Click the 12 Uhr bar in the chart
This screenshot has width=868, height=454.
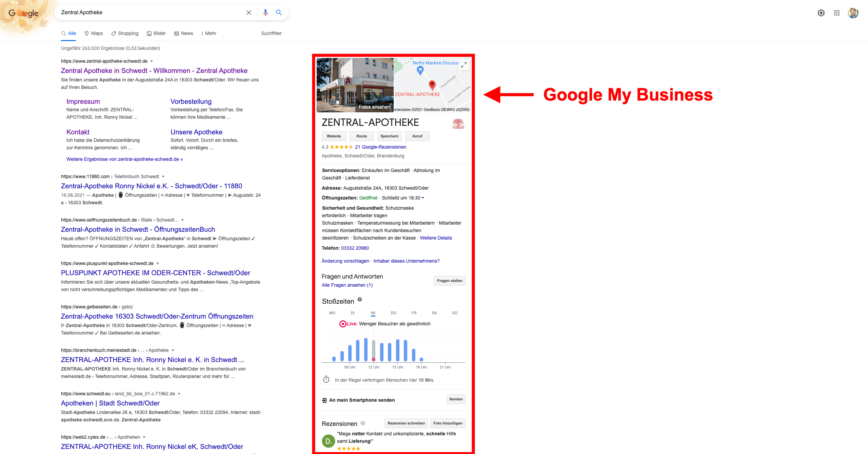(x=374, y=351)
